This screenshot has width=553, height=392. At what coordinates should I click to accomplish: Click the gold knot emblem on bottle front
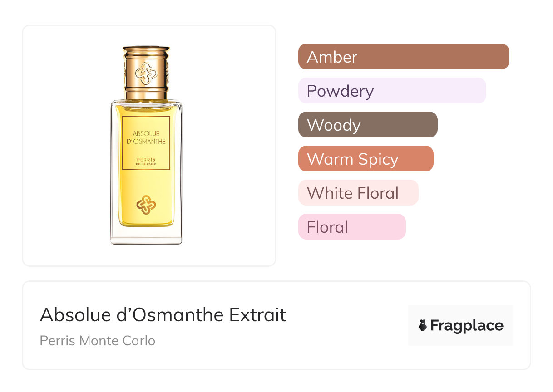tap(146, 205)
